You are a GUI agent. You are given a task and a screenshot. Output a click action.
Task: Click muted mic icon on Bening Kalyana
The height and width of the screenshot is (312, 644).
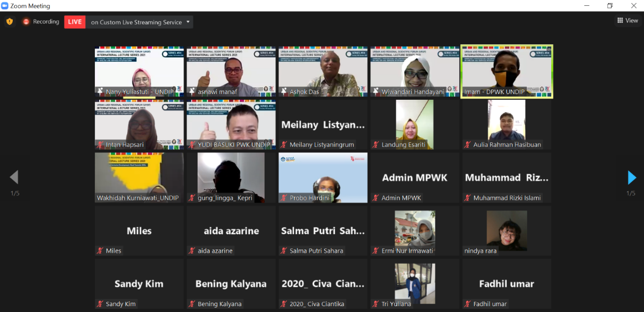[x=192, y=304]
